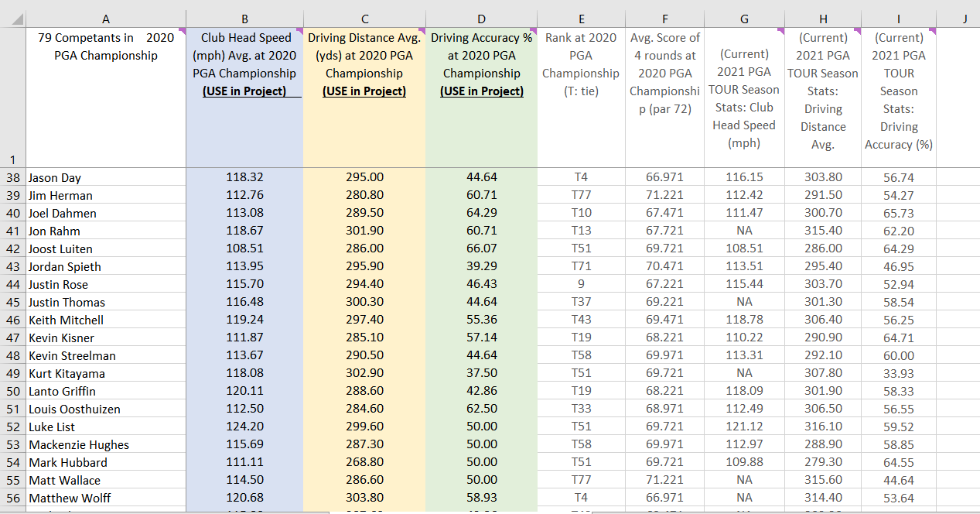Screen dimensions: 980x514
Task: Select column F header
Action: click(664, 19)
